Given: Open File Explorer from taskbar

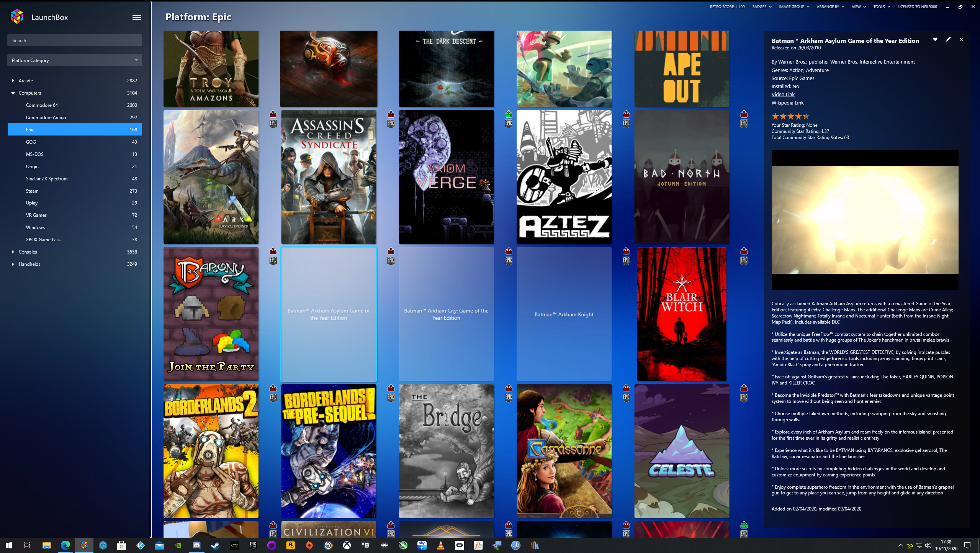Looking at the screenshot, I should pyautogui.click(x=46, y=545).
